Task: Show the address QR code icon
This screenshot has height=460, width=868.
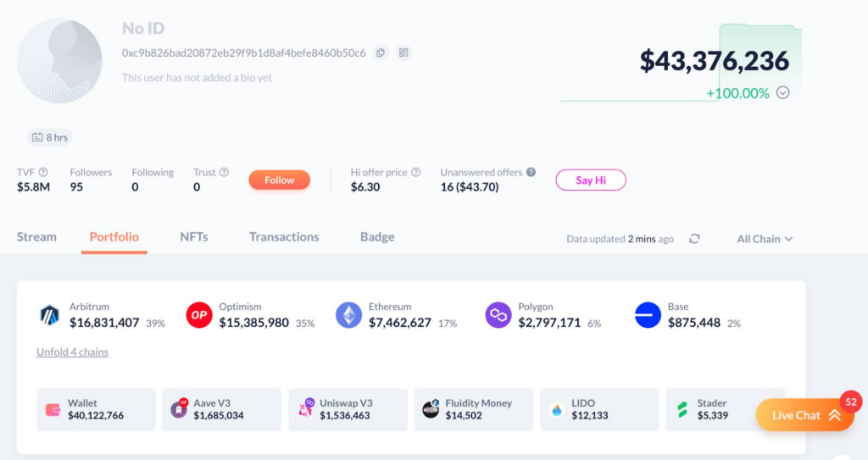Action: (x=403, y=53)
